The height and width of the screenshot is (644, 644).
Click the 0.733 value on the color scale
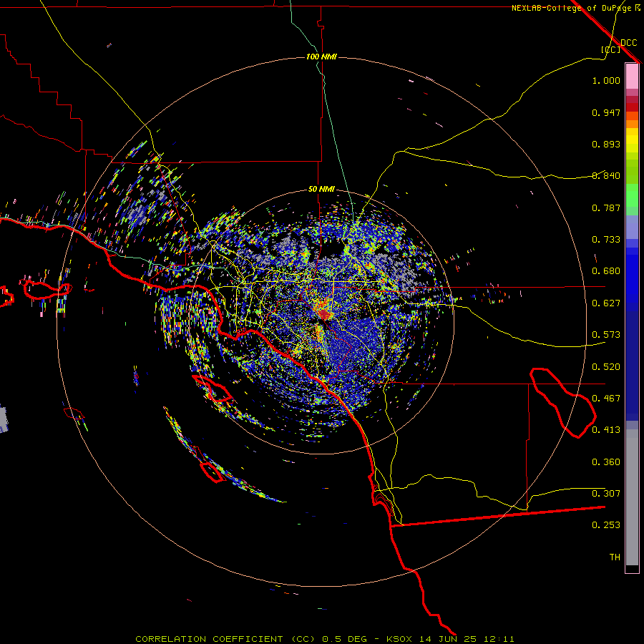click(x=606, y=240)
